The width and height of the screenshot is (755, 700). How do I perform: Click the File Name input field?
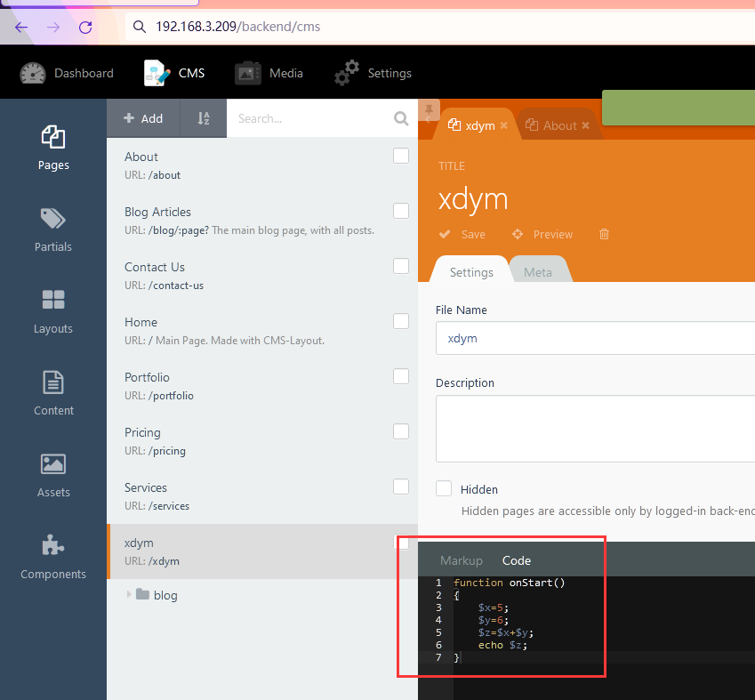coord(594,339)
